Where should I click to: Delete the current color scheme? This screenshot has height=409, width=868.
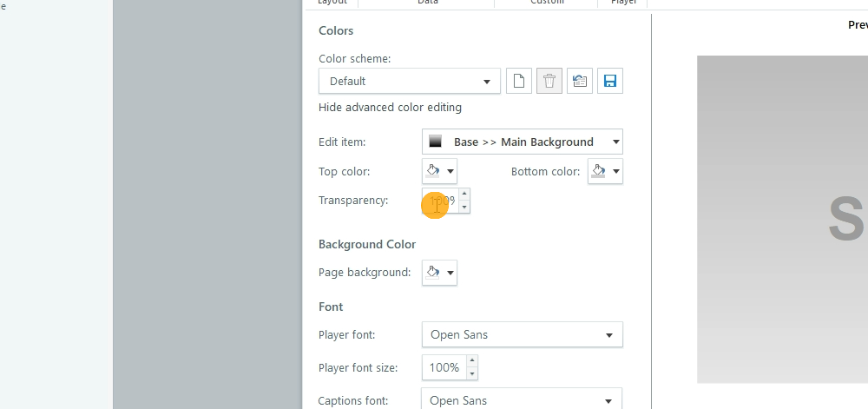pyautogui.click(x=549, y=82)
